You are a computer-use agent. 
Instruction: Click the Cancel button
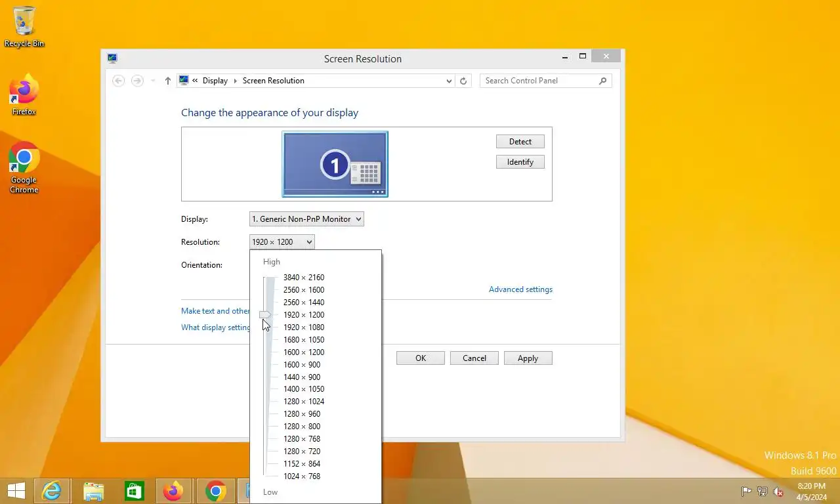(x=474, y=358)
